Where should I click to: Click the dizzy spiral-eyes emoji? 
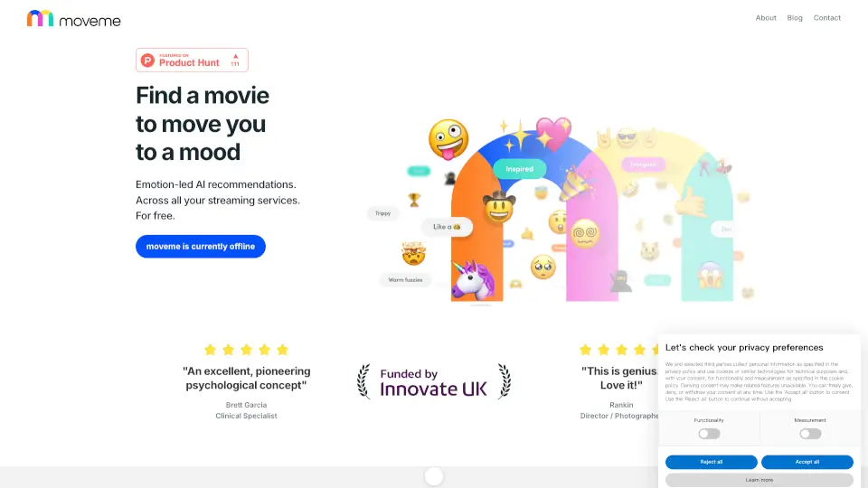point(585,233)
